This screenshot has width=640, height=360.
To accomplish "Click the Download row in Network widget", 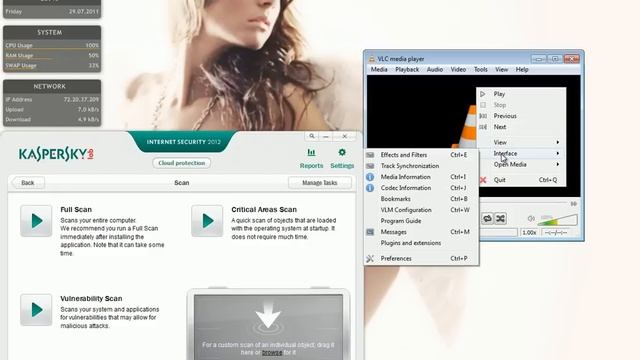I will pos(52,120).
